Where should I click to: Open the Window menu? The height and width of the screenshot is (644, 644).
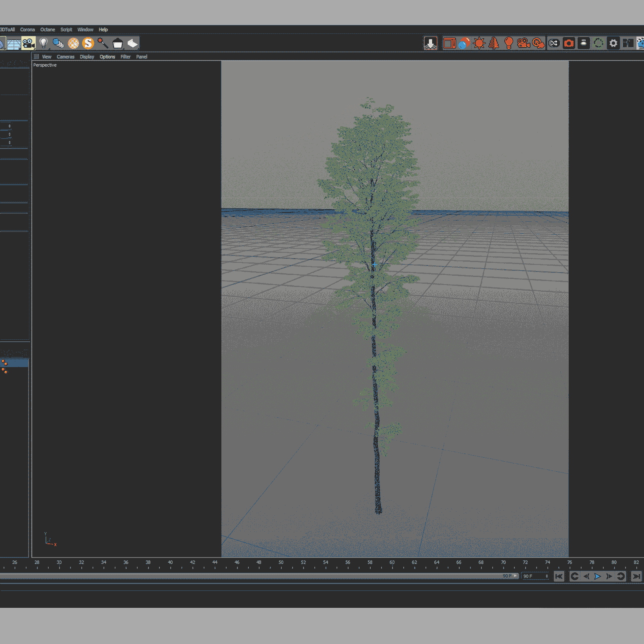[x=85, y=29]
